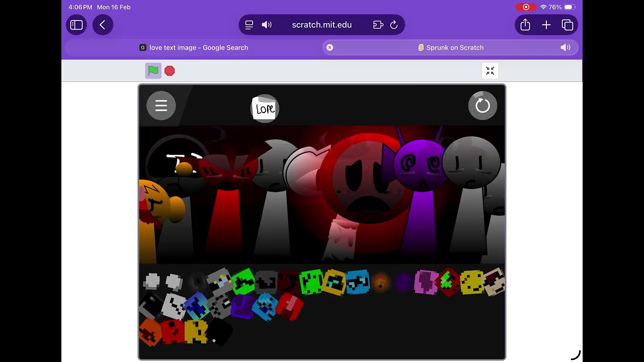
Task: Click the green flag to start the project
Action: point(153,71)
